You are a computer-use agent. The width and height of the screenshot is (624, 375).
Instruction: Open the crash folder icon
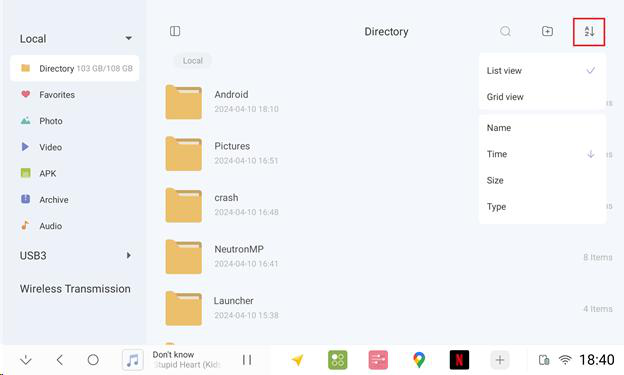[183, 205]
